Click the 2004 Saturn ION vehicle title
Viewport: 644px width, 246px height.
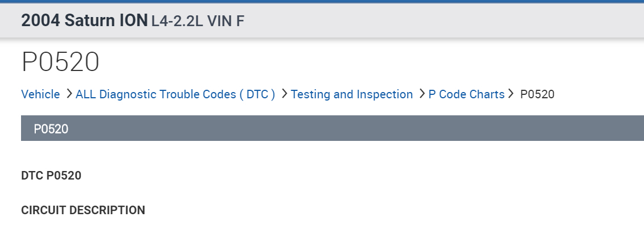click(84, 21)
